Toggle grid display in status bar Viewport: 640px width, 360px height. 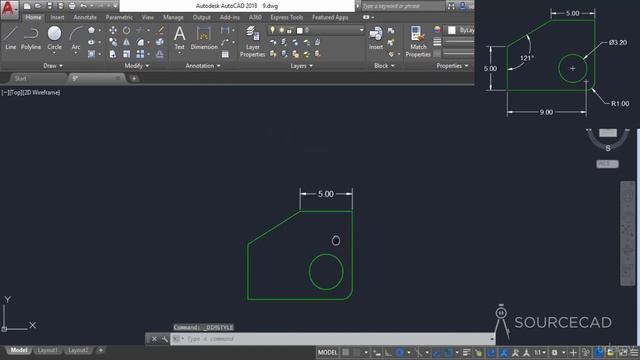(x=346, y=353)
